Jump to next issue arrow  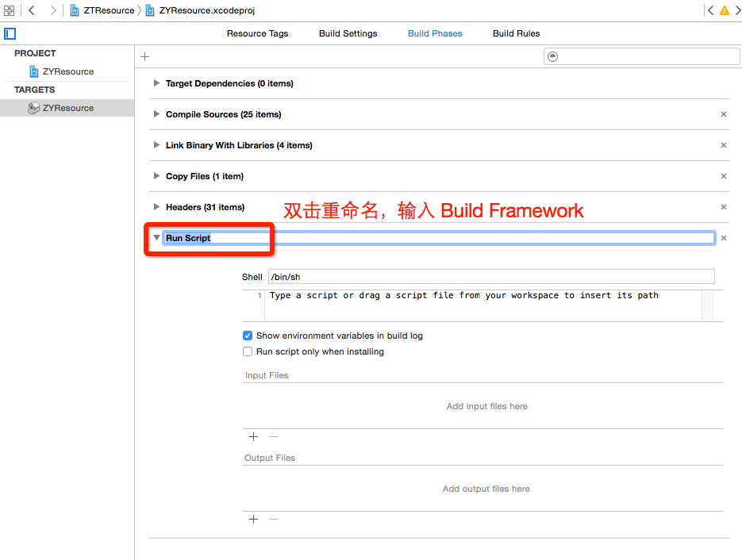(x=738, y=10)
